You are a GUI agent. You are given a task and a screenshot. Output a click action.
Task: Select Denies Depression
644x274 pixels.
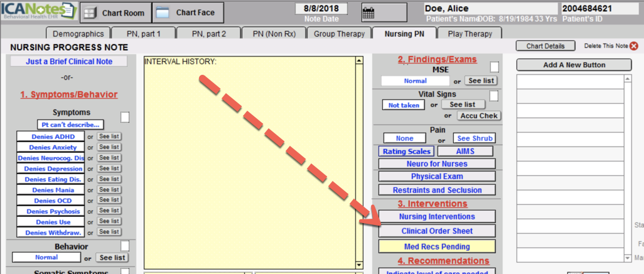click(x=50, y=168)
